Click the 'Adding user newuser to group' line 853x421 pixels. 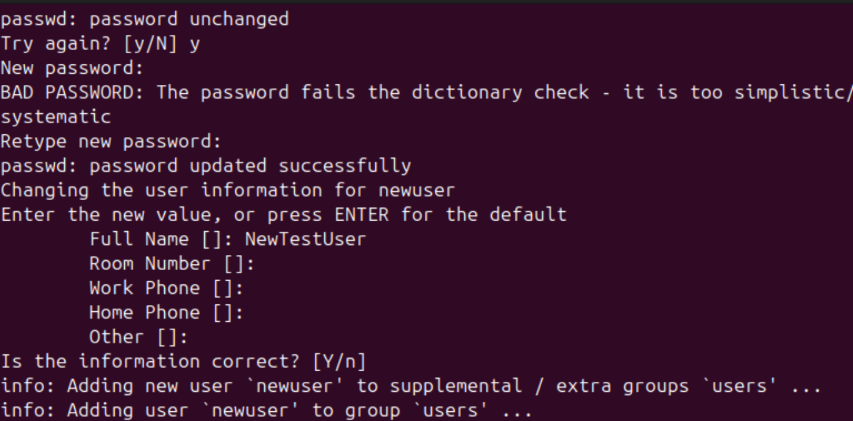click(x=267, y=410)
